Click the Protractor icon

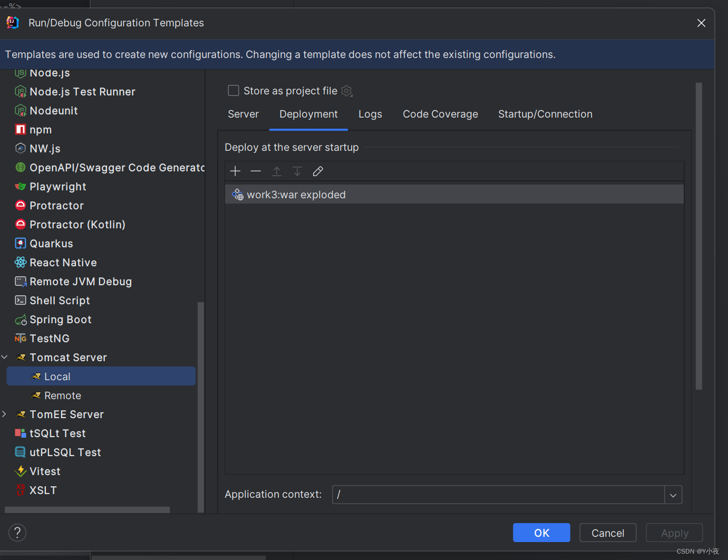pyautogui.click(x=21, y=205)
